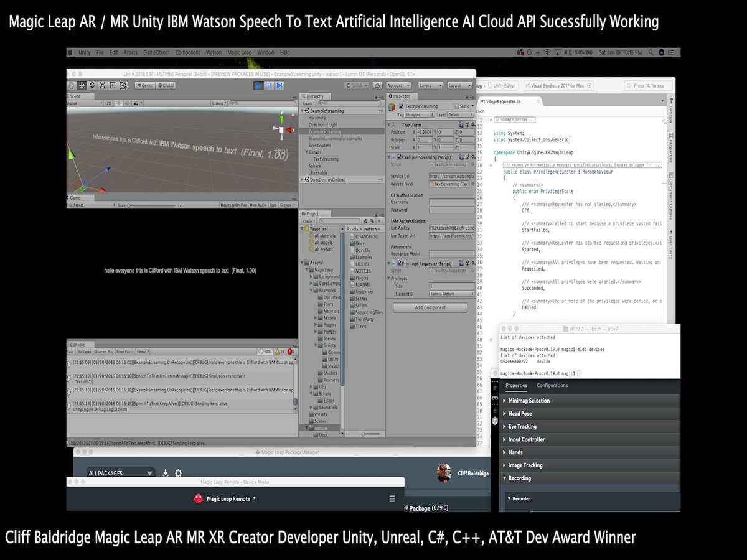This screenshot has width=747, height=560.
Task: Toggle 2D mode in Scene view
Action: coord(108,103)
